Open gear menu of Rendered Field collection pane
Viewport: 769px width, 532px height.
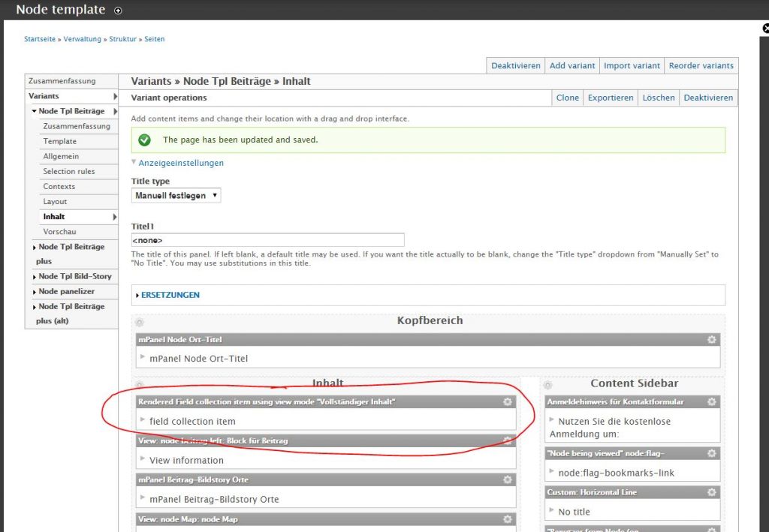(x=508, y=402)
